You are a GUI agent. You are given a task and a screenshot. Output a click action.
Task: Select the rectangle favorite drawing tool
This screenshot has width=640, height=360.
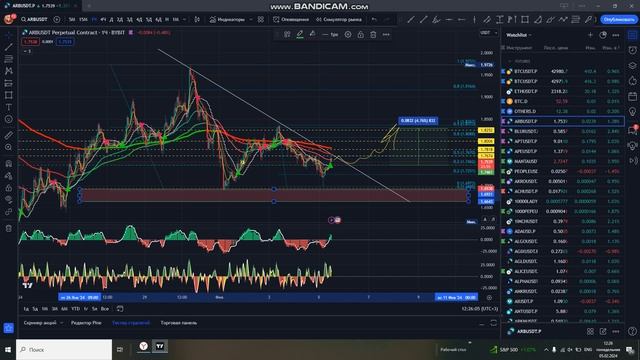click(525, 20)
